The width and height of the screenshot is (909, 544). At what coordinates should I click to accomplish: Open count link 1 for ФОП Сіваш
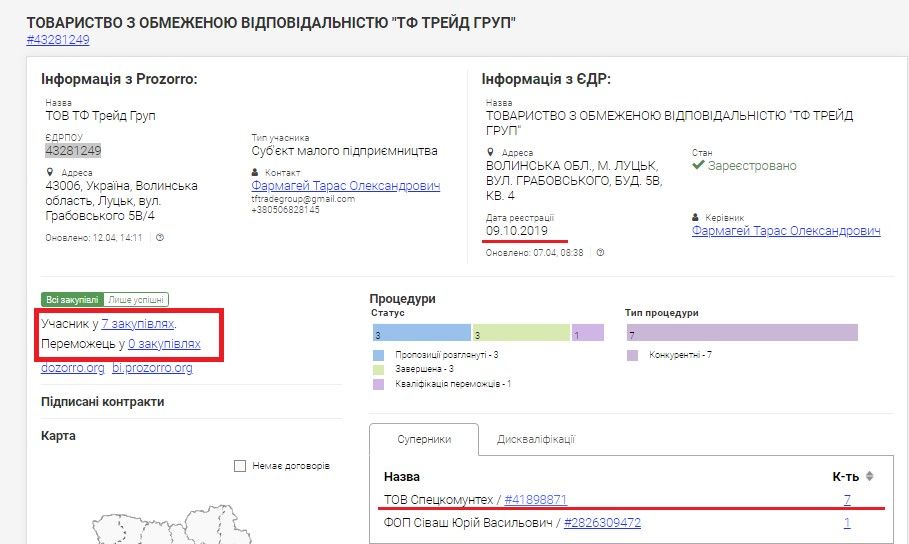[847, 523]
